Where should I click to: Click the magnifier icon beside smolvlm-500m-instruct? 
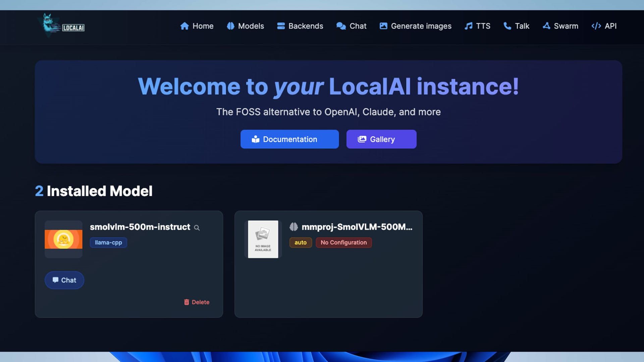point(197,228)
